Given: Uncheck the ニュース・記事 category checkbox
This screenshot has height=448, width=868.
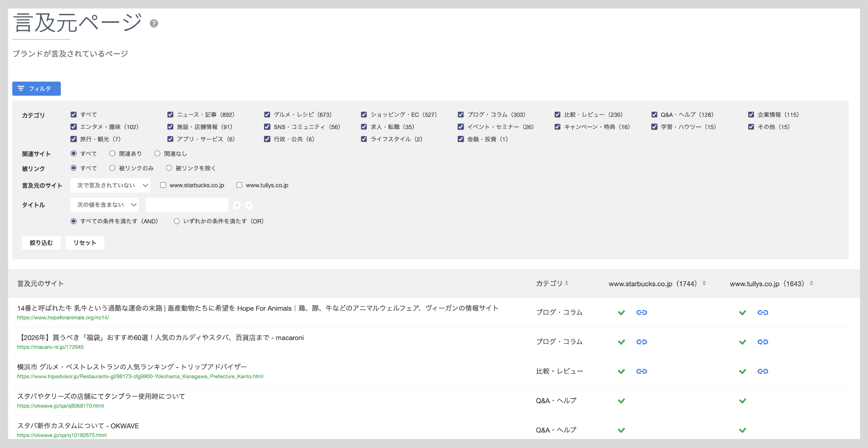Looking at the screenshot, I should (x=170, y=114).
